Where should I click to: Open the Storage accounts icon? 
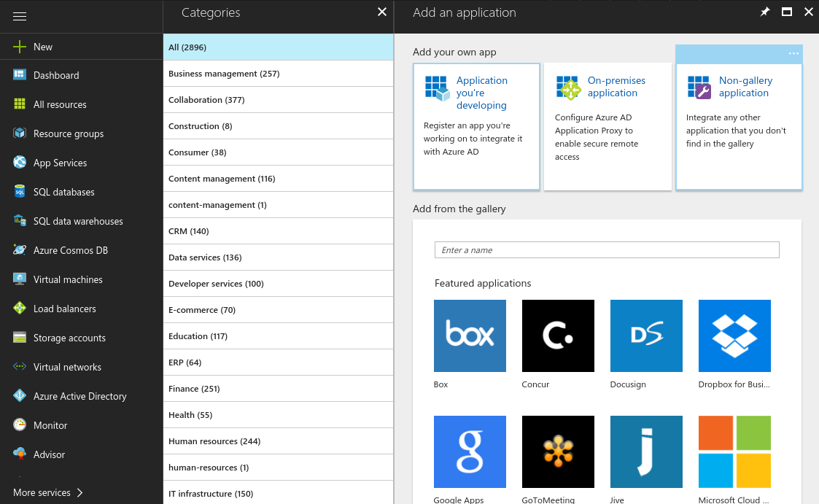pyautogui.click(x=20, y=338)
